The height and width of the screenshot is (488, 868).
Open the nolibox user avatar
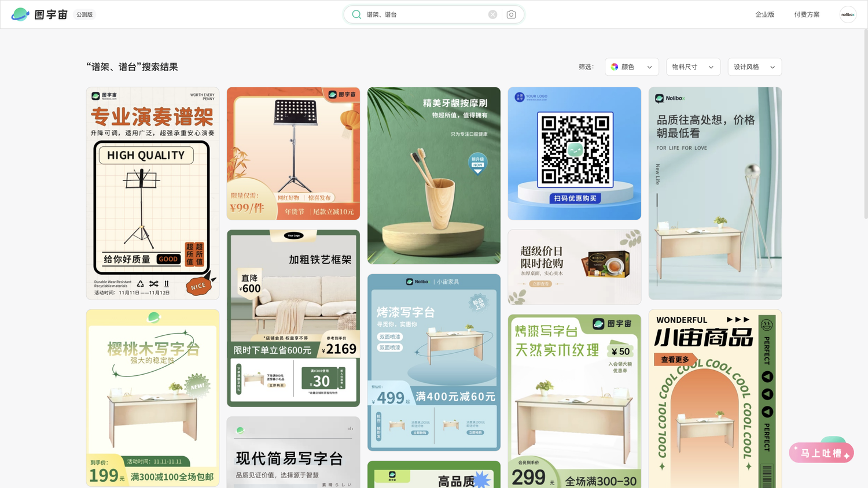[848, 14]
